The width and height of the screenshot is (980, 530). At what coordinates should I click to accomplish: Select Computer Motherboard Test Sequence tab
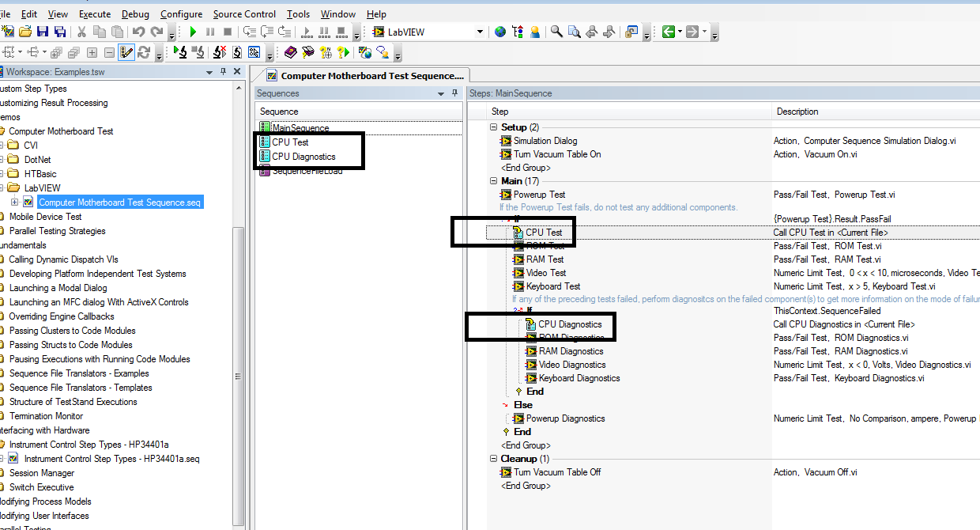365,76
